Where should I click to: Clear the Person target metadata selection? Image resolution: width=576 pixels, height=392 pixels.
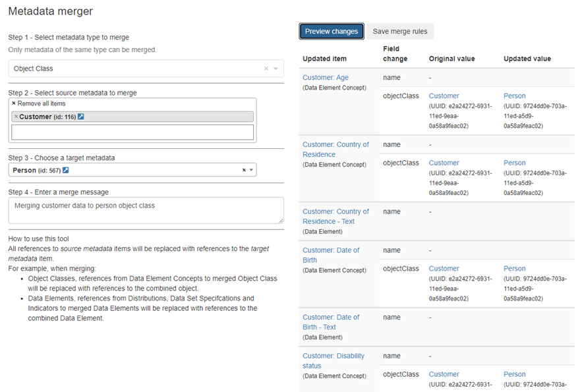243,170
